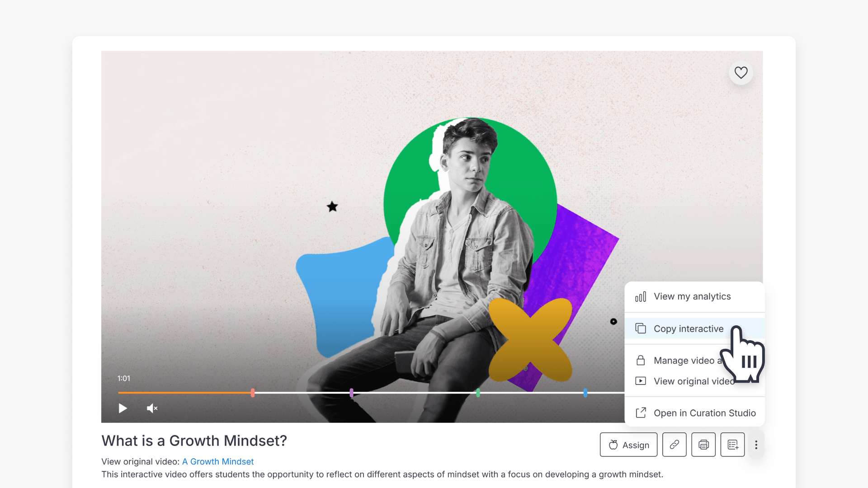Click the add to playlist icon
The height and width of the screenshot is (488, 868).
coord(732,445)
